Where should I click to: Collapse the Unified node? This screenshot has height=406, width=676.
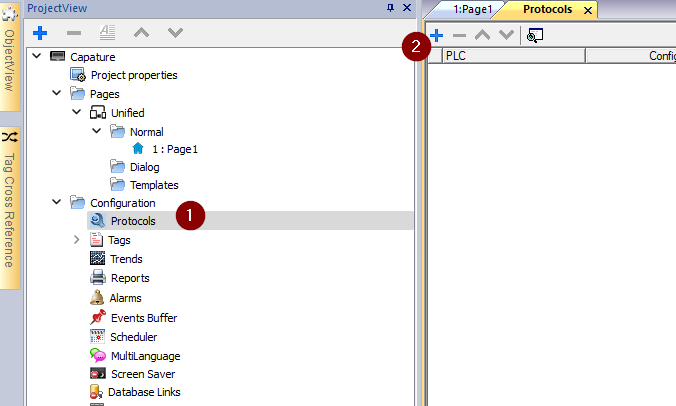(76, 112)
